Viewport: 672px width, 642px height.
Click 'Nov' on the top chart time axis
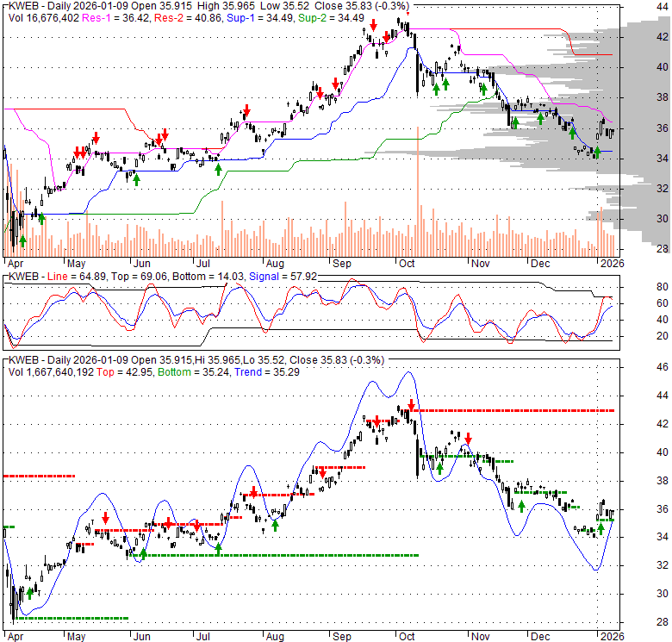pos(480,263)
